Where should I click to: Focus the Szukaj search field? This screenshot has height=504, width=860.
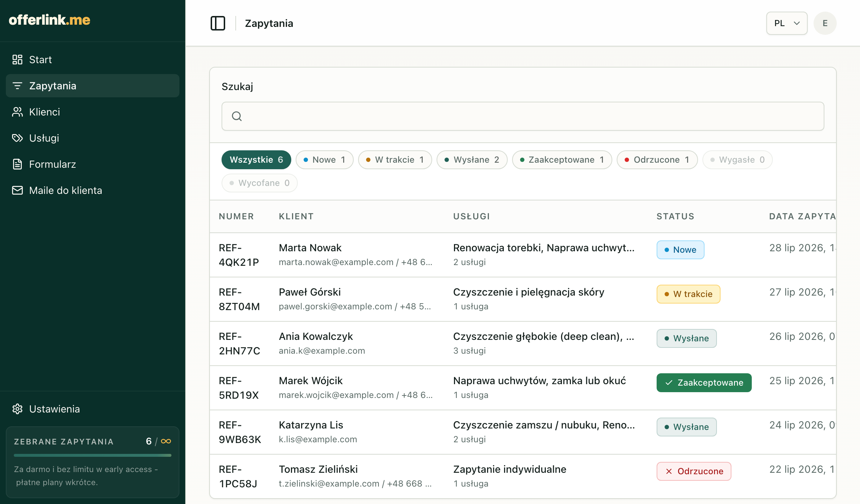point(523,116)
